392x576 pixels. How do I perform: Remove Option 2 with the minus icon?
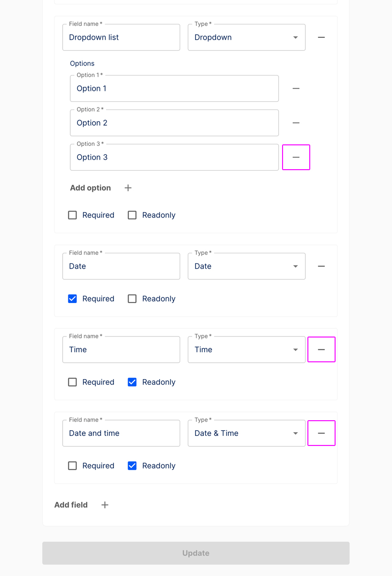(x=296, y=122)
